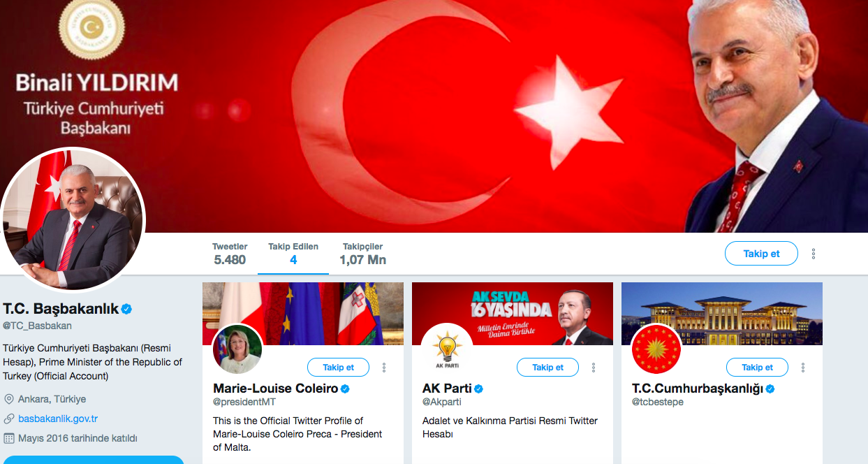Image resolution: width=868 pixels, height=464 pixels.
Task: Select the Takip Edilen tab
Action: click(x=293, y=254)
